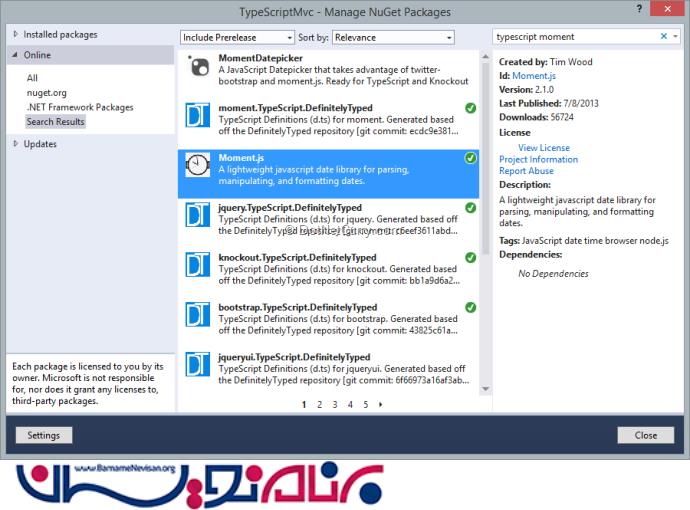Select knockout.TypeScript.DefinitelyTyped package title

[x=297, y=257]
